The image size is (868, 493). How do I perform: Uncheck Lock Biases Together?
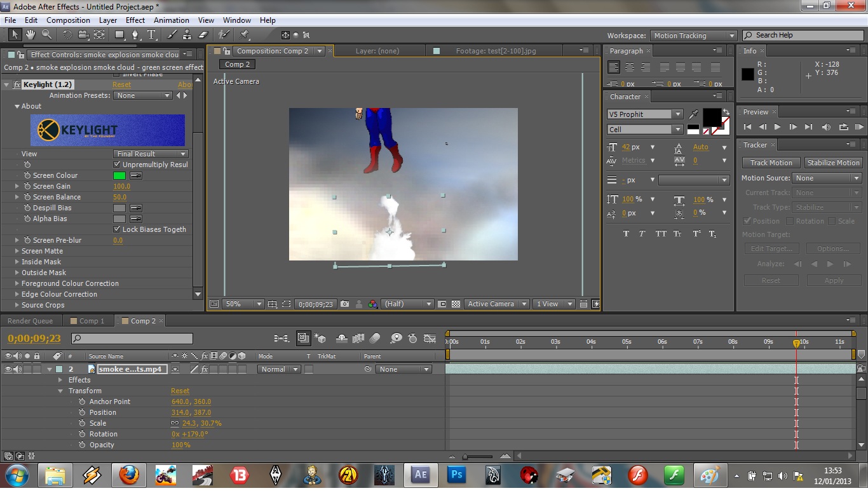pyautogui.click(x=117, y=229)
